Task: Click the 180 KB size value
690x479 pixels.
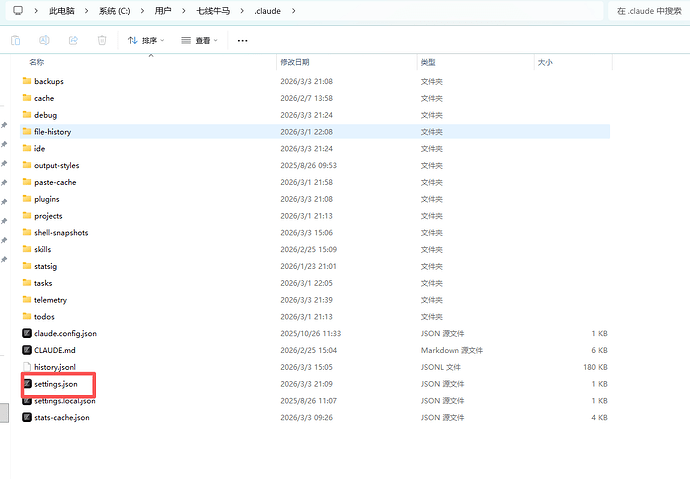Action: [595, 367]
